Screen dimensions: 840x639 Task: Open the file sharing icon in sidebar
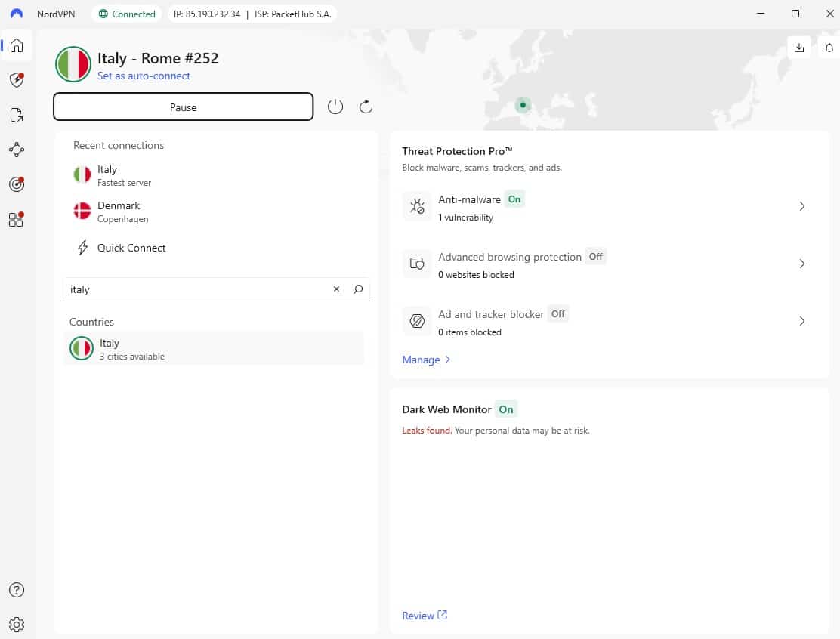click(x=17, y=115)
